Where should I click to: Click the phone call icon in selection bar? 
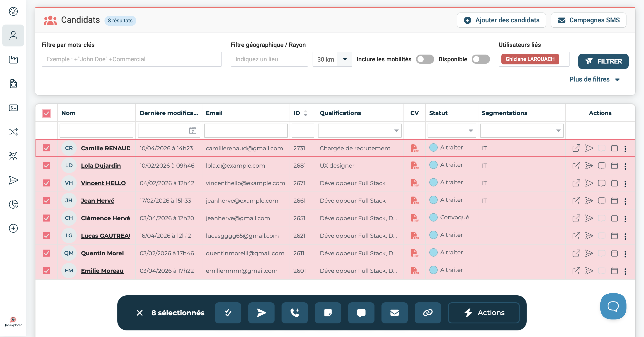click(x=294, y=313)
